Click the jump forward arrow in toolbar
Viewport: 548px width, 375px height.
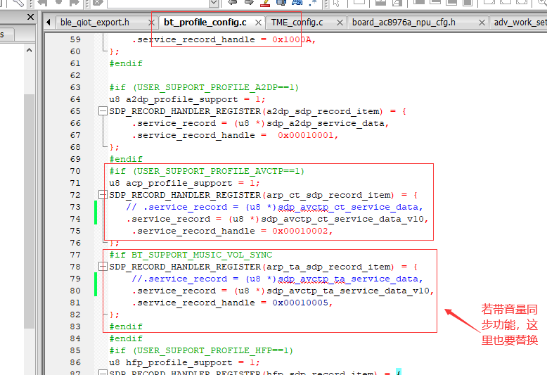click(249, 3)
